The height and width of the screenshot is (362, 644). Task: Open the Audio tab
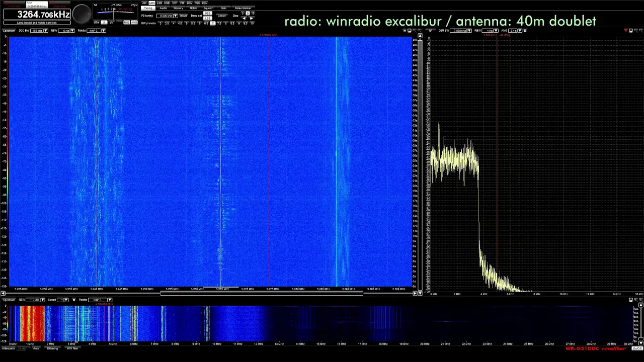[x=163, y=8]
